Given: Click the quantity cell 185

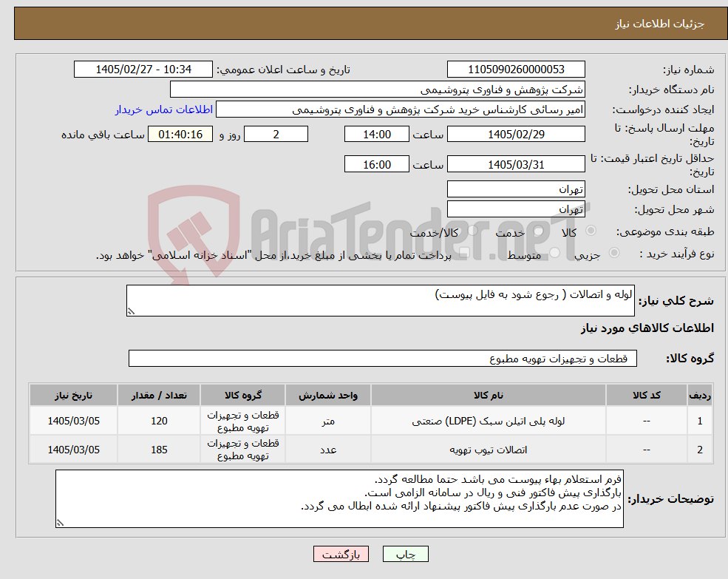Looking at the screenshot, I should tap(159, 450).
